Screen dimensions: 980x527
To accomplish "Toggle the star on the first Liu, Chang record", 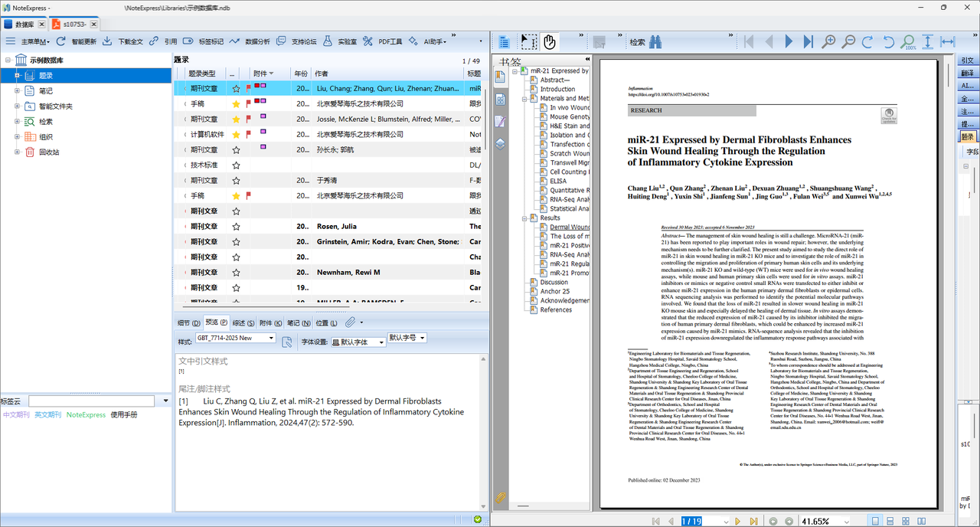I will pos(236,89).
